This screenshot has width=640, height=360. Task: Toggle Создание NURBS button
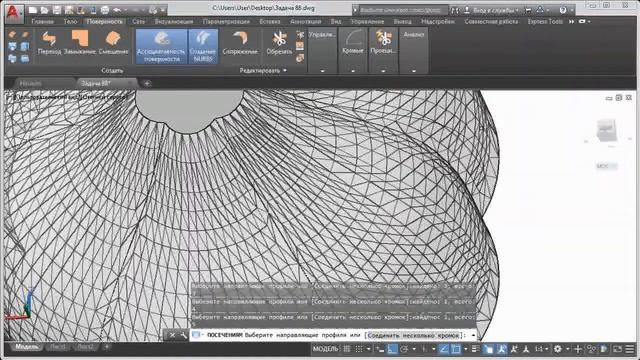point(203,46)
